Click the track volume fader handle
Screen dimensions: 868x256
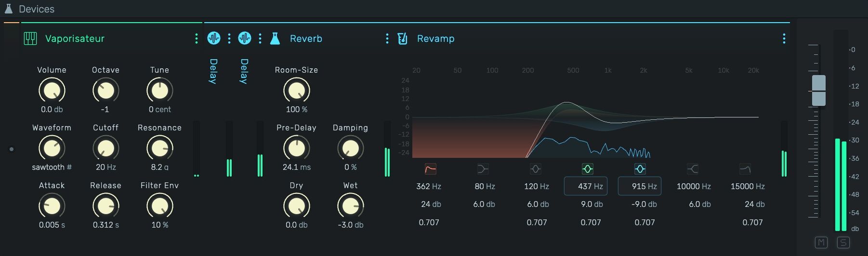point(818,90)
